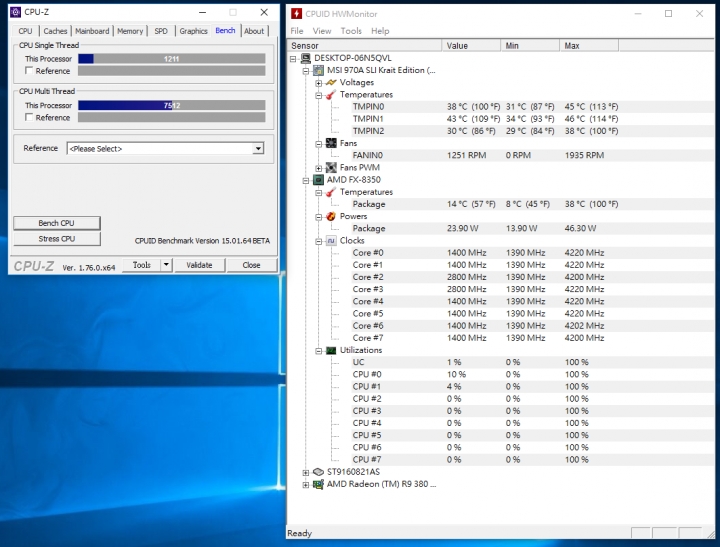The width and height of the screenshot is (720, 547).
Task: Open HWMonitor Tools menu
Action: pyautogui.click(x=351, y=31)
